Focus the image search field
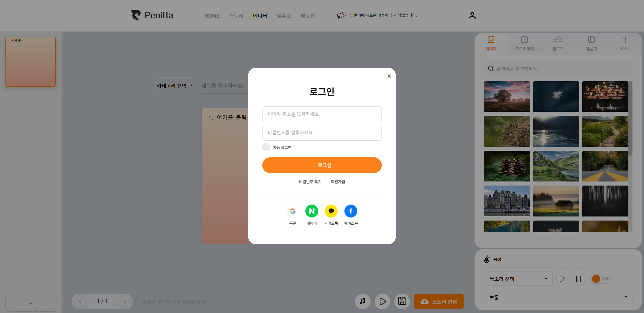The height and width of the screenshot is (313, 644). tap(558, 69)
